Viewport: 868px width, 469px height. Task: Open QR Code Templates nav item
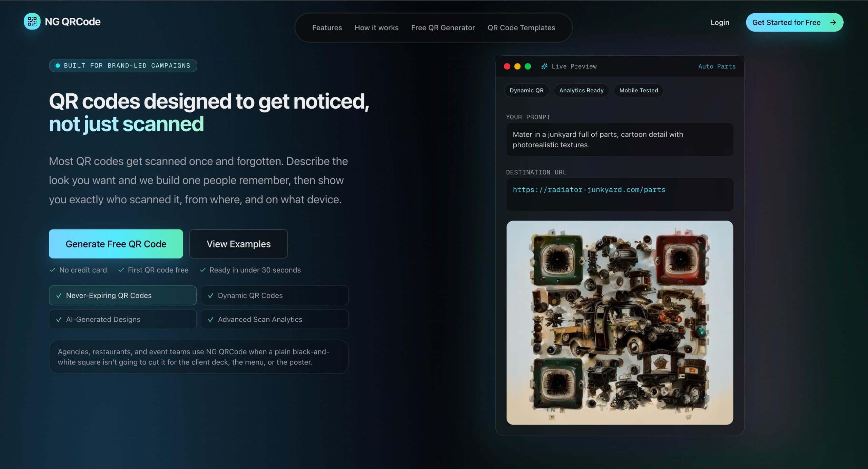521,27
